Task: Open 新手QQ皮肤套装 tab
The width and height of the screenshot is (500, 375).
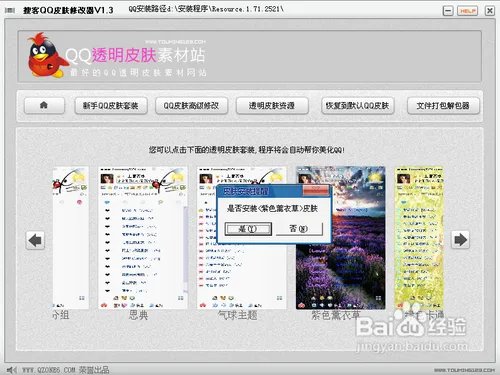Action: pos(111,106)
